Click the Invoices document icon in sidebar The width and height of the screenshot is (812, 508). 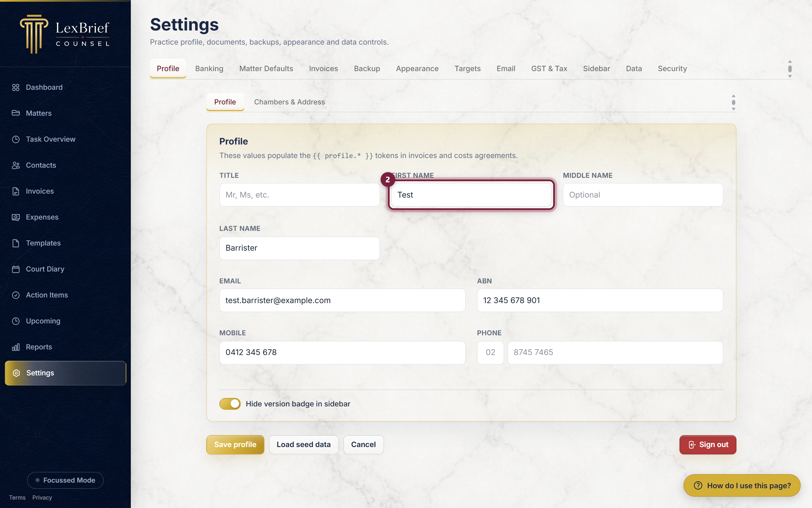16,191
